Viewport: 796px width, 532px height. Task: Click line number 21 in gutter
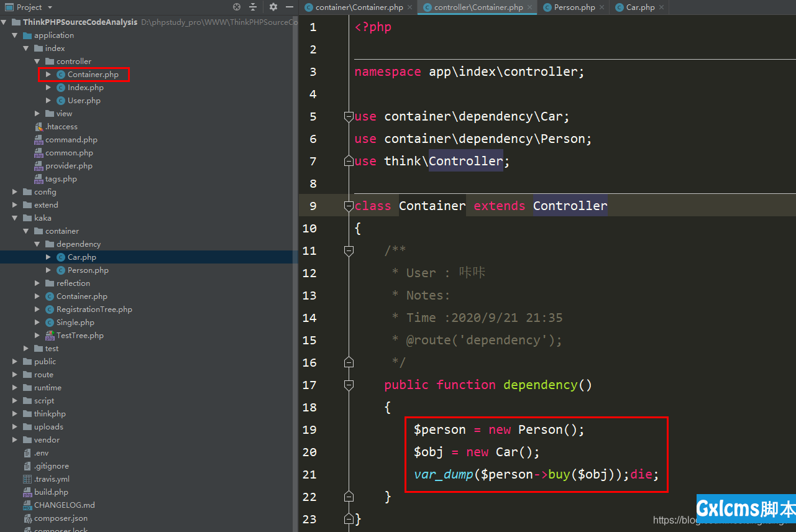(309, 474)
